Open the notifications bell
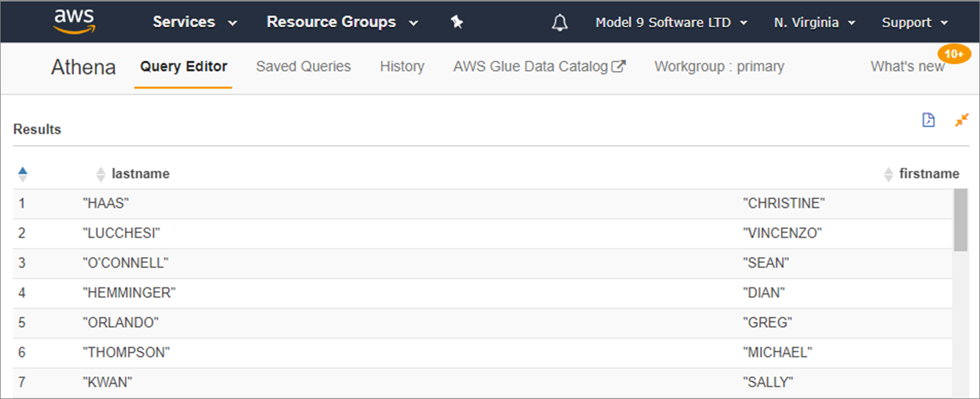The width and height of the screenshot is (980, 399). [x=560, y=23]
